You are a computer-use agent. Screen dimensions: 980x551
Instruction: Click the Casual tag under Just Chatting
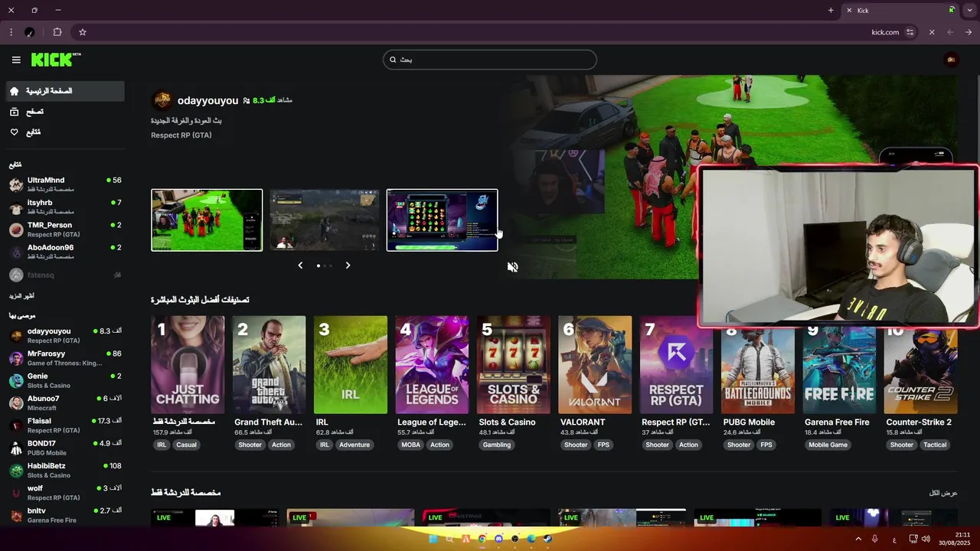(186, 445)
